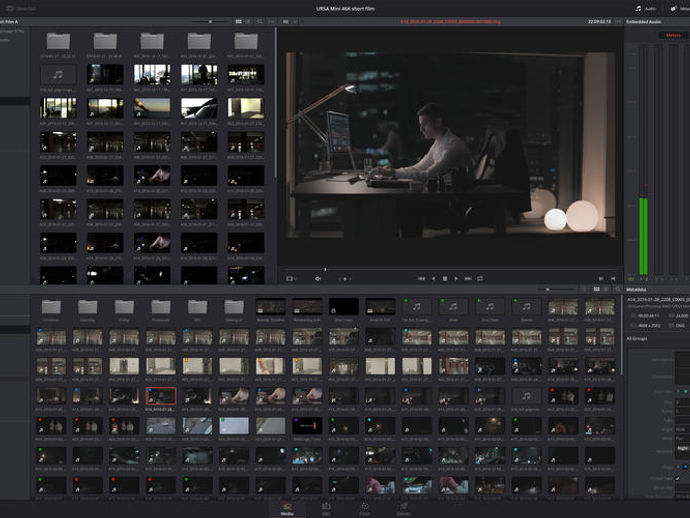
Task: Click the media storage vertical scrollbar
Action: (x=276, y=101)
